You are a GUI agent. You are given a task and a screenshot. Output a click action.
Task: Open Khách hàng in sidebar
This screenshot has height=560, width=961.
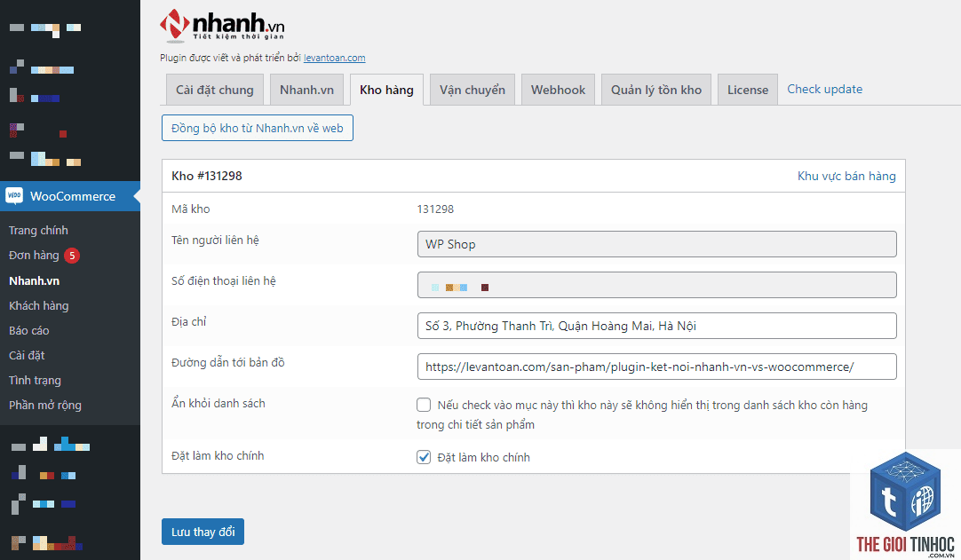(x=38, y=305)
